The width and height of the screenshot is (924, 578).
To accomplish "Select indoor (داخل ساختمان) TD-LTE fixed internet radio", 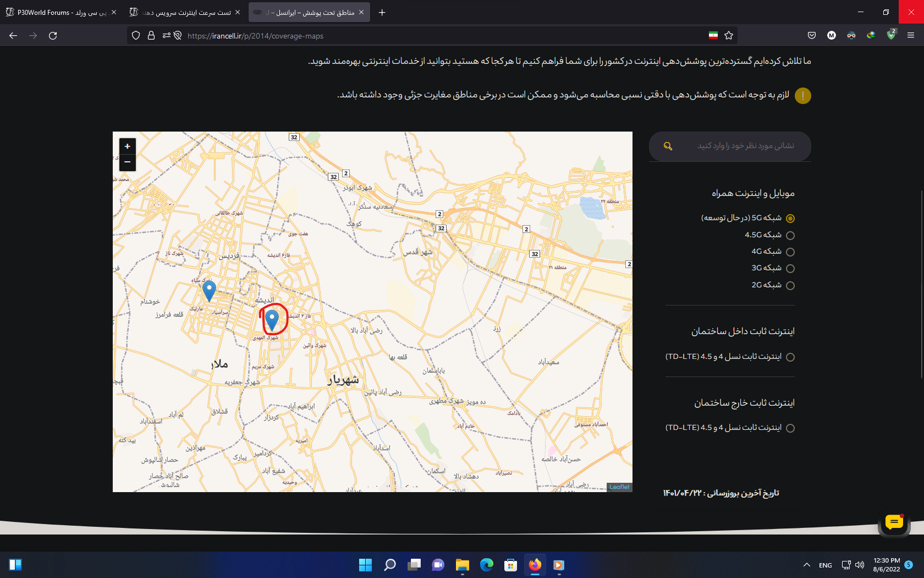I will [790, 357].
